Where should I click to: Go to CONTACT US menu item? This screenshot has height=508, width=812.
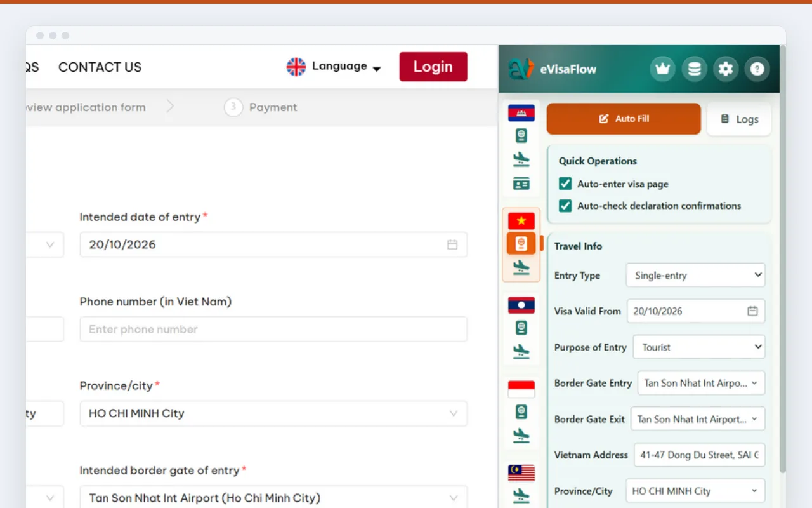tap(100, 67)
